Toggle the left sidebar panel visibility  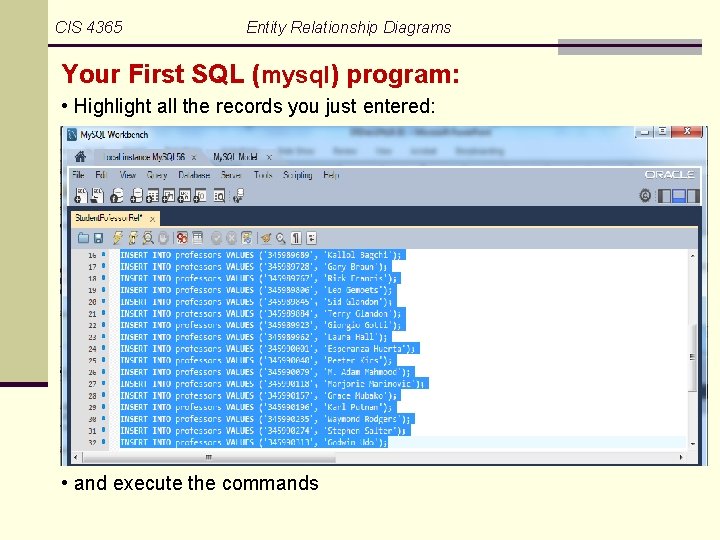tap(664, 196)
